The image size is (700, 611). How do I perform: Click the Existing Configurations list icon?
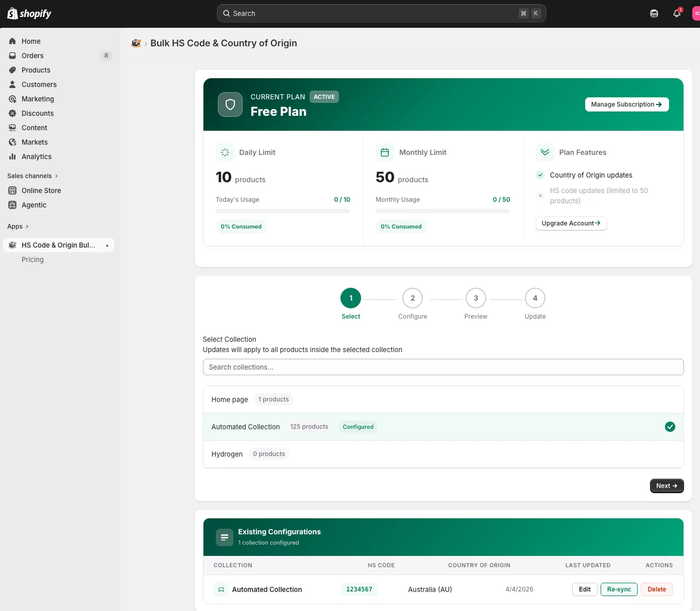[224, 537]
